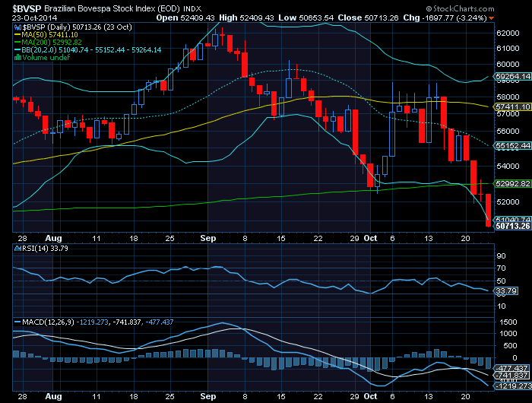Click the -1219.273 MACD axis tag
Viewport: 532px width, 403px height.
click(512, 386)
